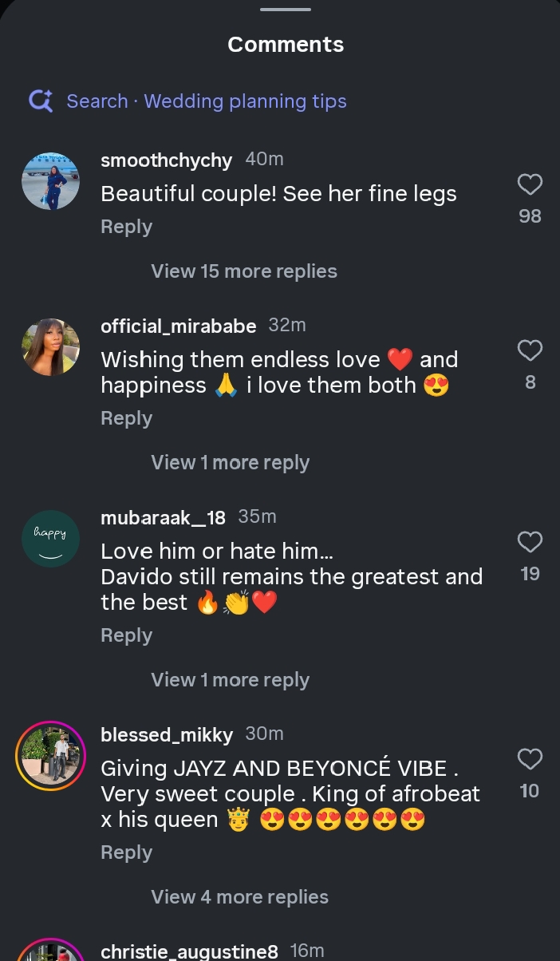Screen dimensions: 560x961
Task: Tap the heart on official_mirababe's comment
Action: tap(530, 350)
